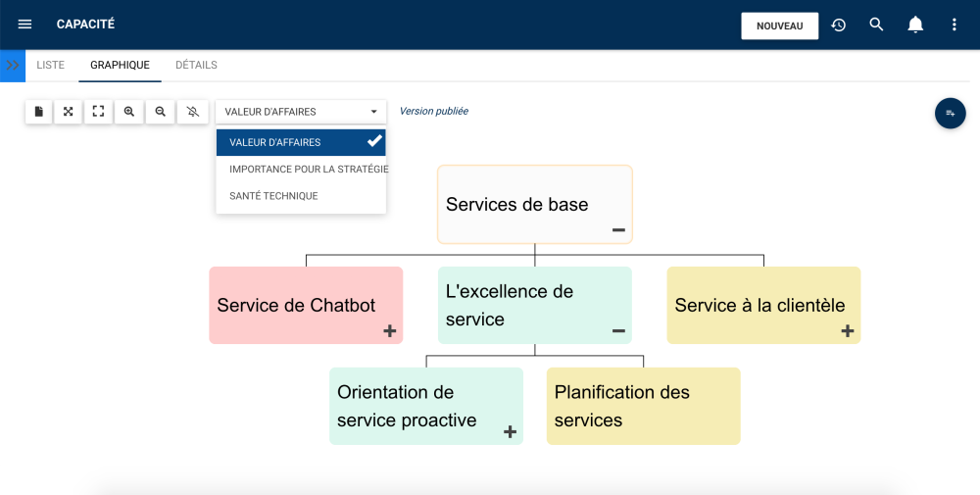This screenshot has width=980, height=495.
Task: Click the fit-to-screen arrows icon
Action: point(69,112)
